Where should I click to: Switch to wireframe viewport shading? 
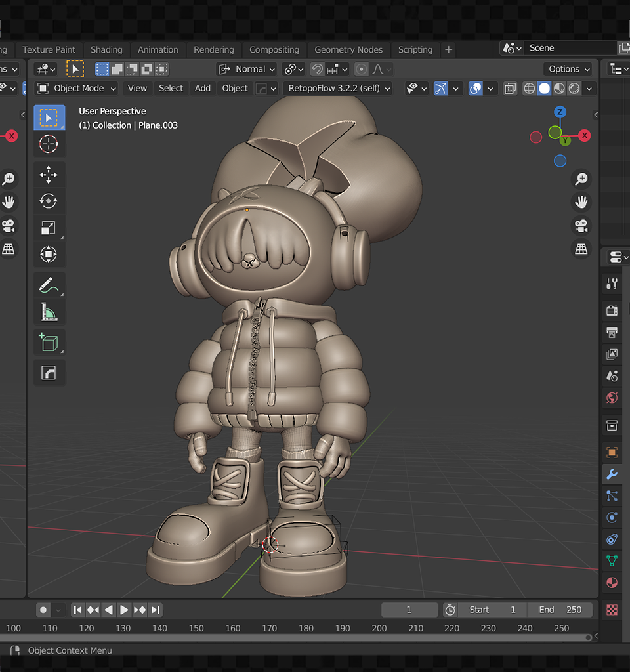pyautogui.click(x=530, y=89)
